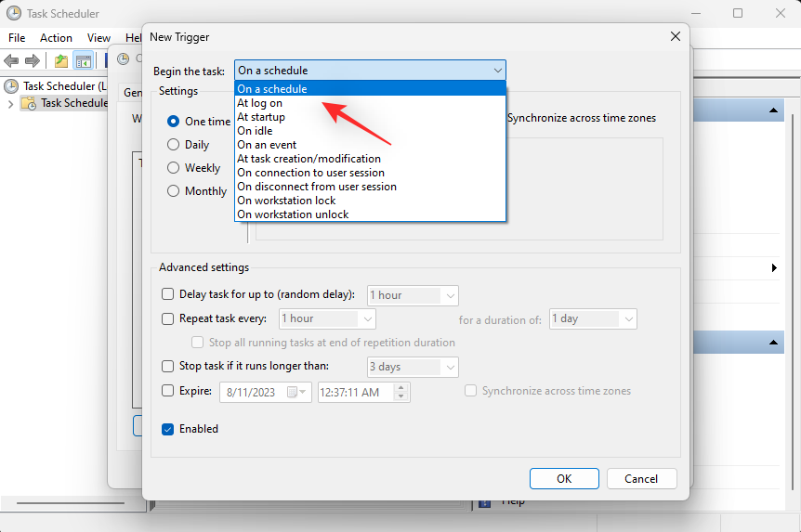
Task: Decrease expire time with down spinner
Action: pyautogui.click(x=401, y=396)
